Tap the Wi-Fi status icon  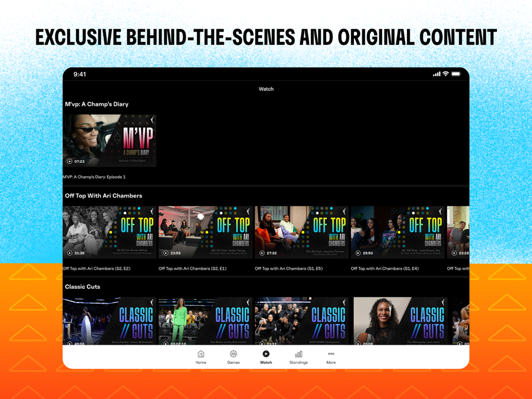click(x=446, y=73)
